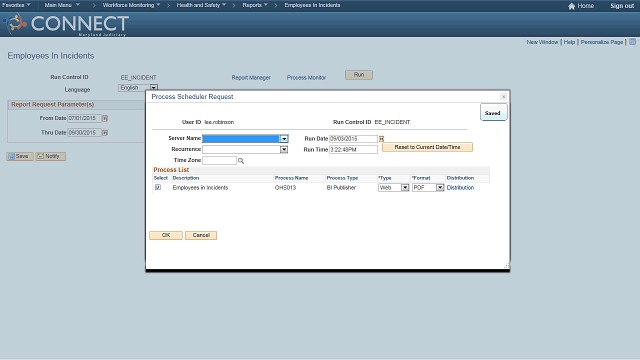Open the Thru Date calendar icon
The height and width of the screenshot is (360, 640).
click(105, 133)
